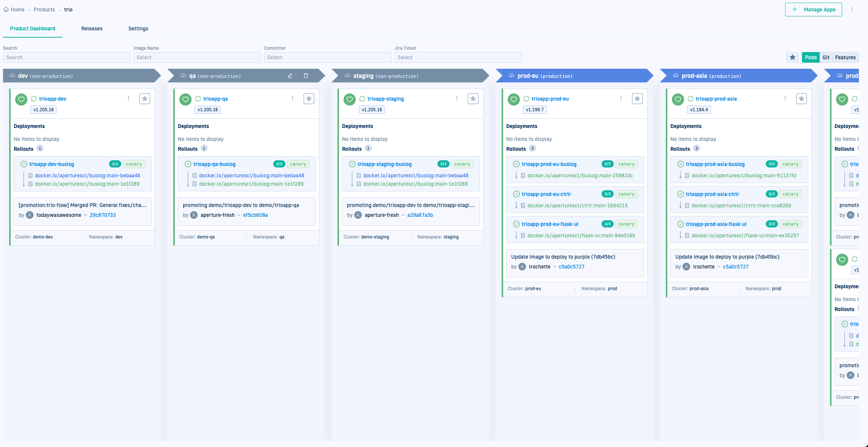Toggle the favorite star on trioapp-dev
This screenshot has width=868, height=447.
click(x=145, y=99)
